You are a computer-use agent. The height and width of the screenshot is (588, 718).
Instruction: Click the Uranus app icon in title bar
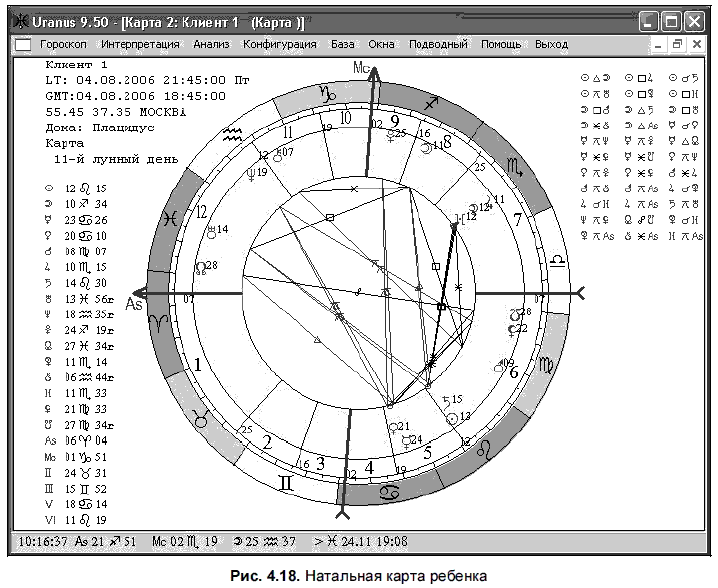coord(21,22)
